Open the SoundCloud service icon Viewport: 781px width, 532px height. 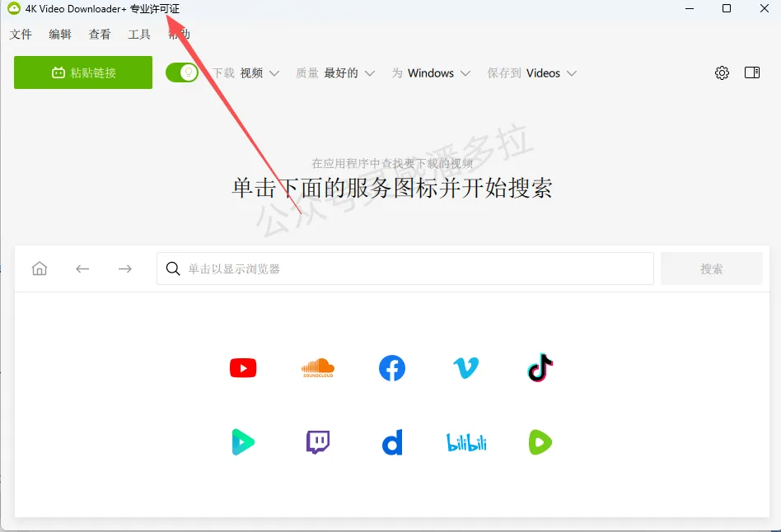[x=318, y=368]
